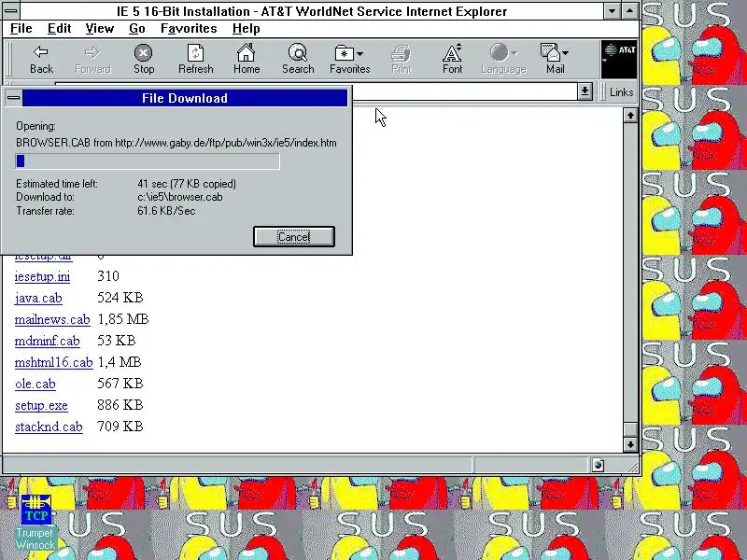Click the mshtml16.cab link
The width and height of the screenshot is (747, 560).
point(53,362)
